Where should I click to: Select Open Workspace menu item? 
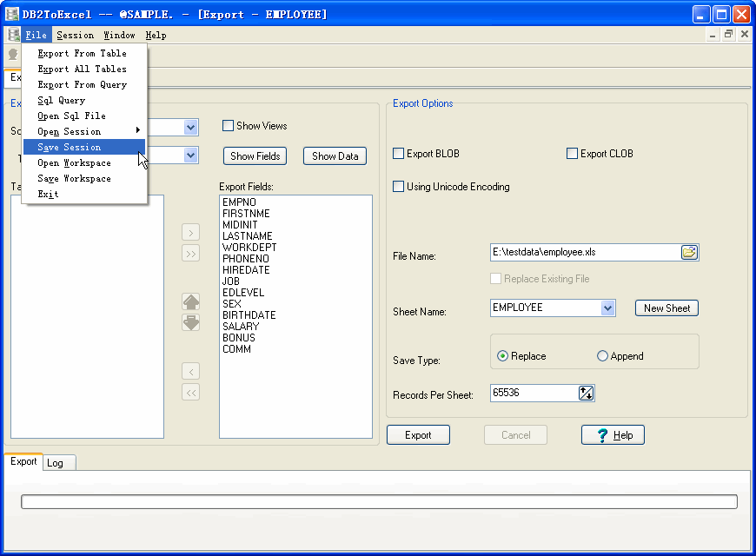84,163
